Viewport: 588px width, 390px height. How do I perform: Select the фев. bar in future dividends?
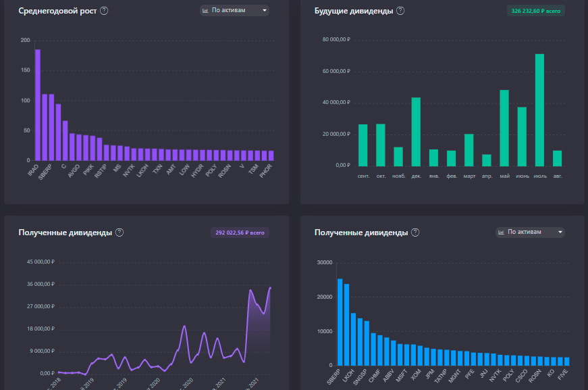coord(451,158)
